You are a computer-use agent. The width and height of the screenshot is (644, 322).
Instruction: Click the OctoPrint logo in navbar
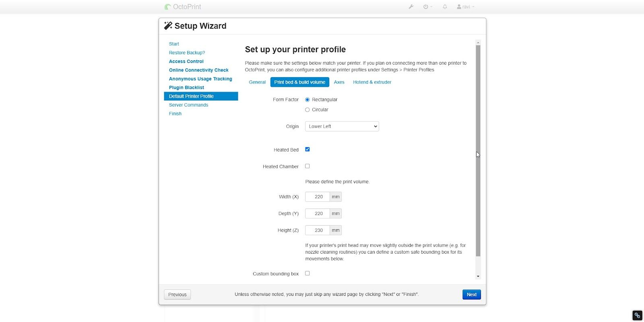click(x=168, y=7)
